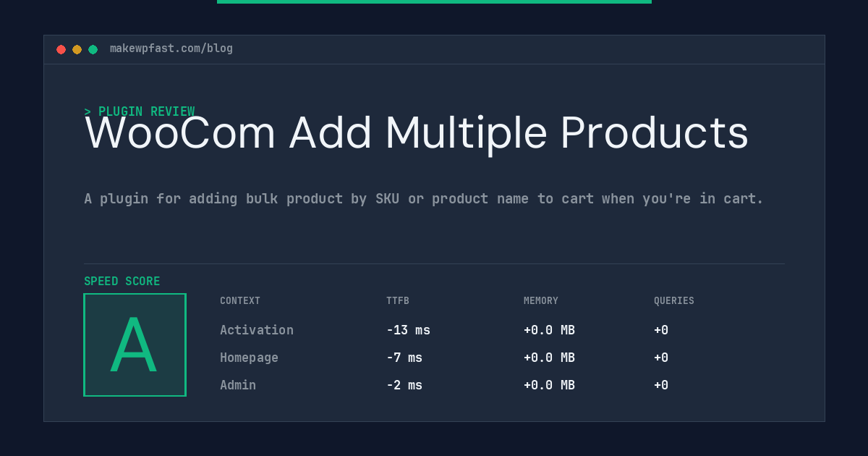Click the plugin description sentence
Viewport: 868px width, 456px height.
coord(424,198)
